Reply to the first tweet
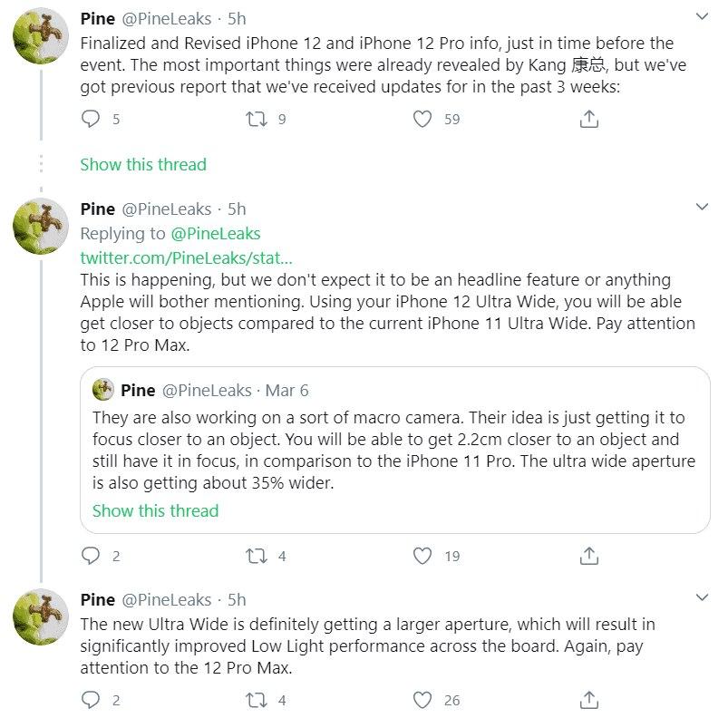Image resolution: width=728 pixels, height=718 pixels. point(90,119)
